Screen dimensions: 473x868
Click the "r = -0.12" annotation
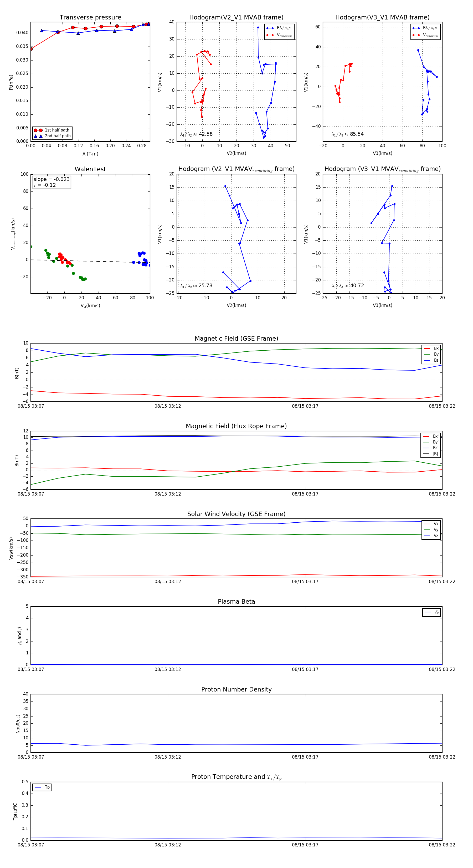click(45, 185)
